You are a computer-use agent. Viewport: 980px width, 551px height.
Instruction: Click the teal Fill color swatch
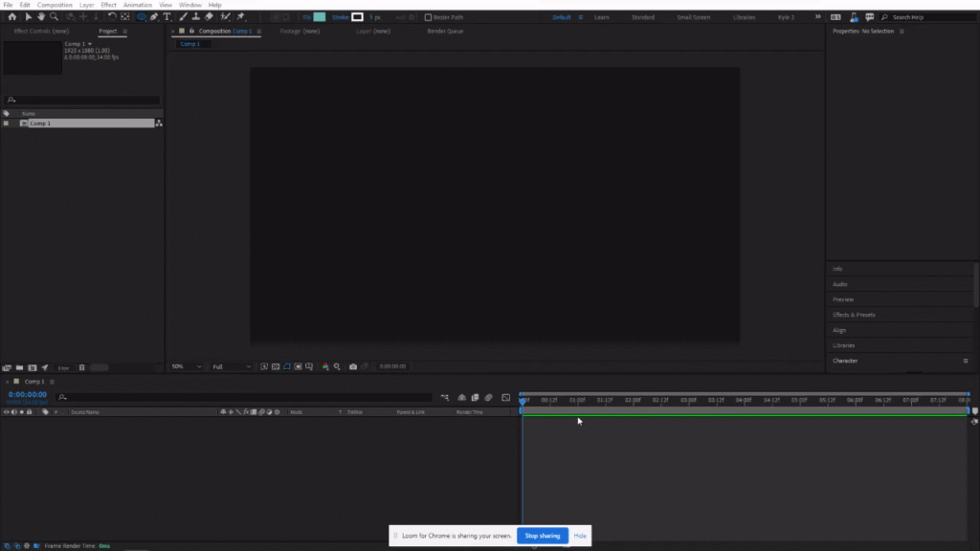(x=320, y=17)
